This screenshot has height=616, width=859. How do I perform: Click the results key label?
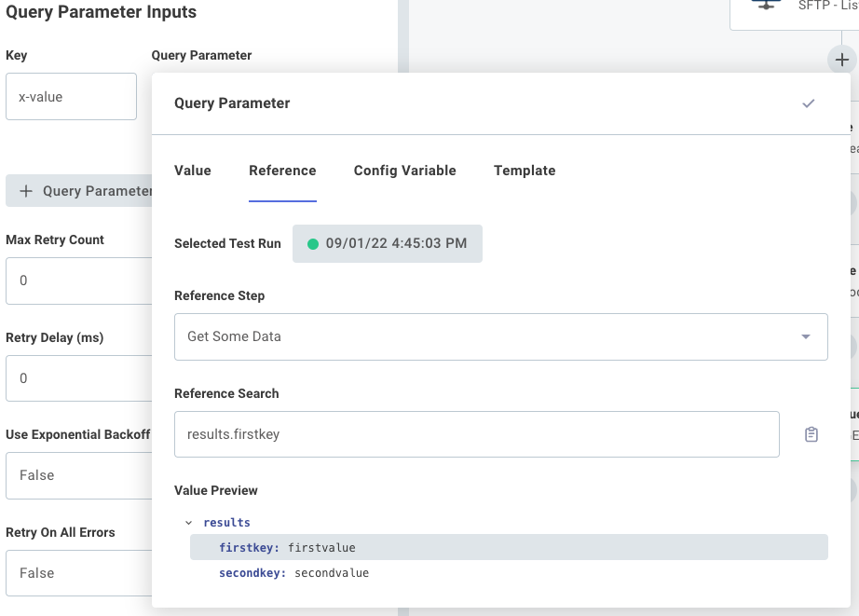pos(226,523)
